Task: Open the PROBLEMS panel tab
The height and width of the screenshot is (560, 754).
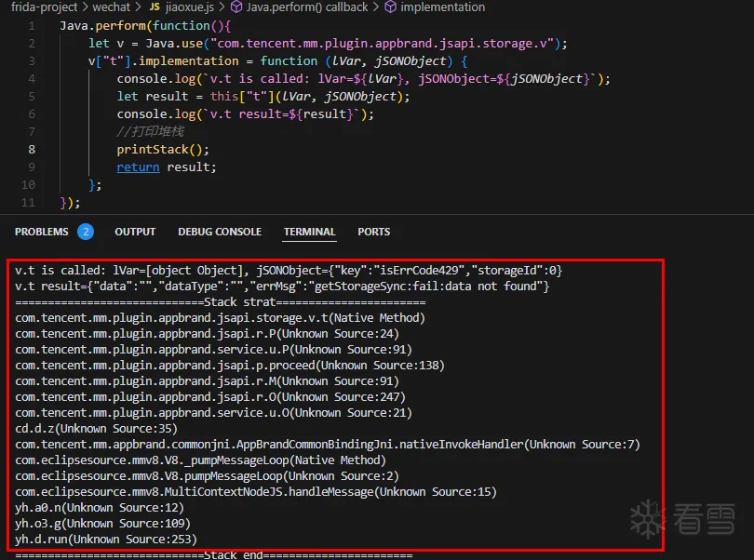Action: point(41,232)
